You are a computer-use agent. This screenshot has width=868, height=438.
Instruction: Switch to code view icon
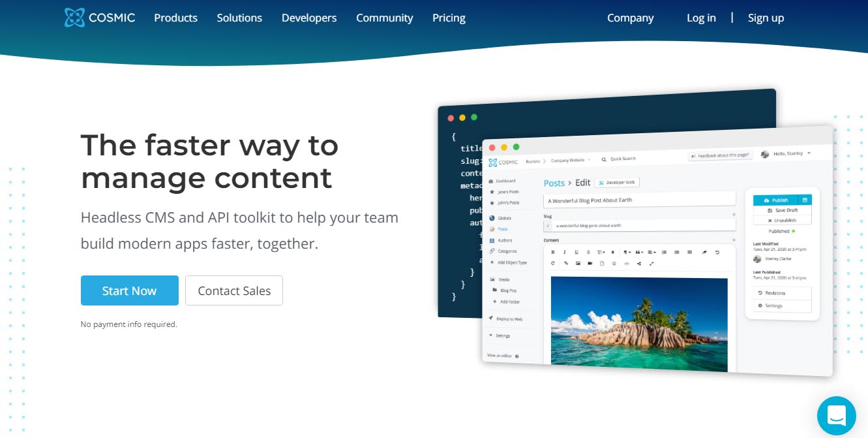627,264
